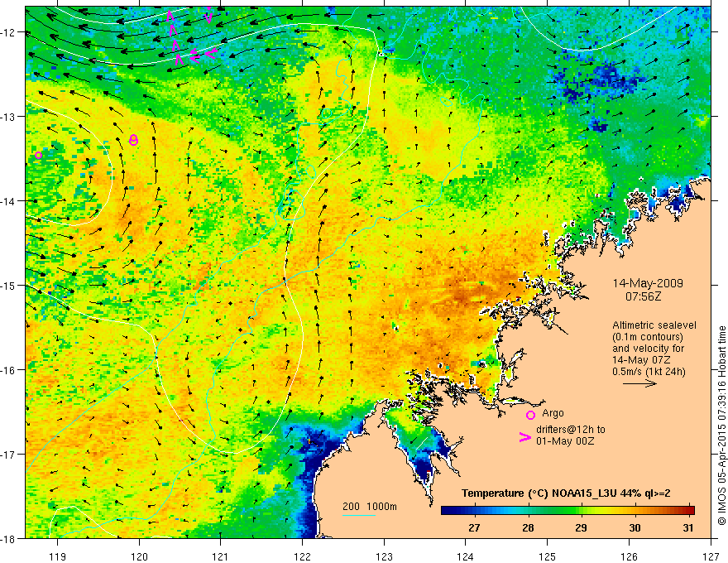Click the "14-May 07Z" text
The width and height of the screenshot is (728, 563).
(x=639, y=360)
